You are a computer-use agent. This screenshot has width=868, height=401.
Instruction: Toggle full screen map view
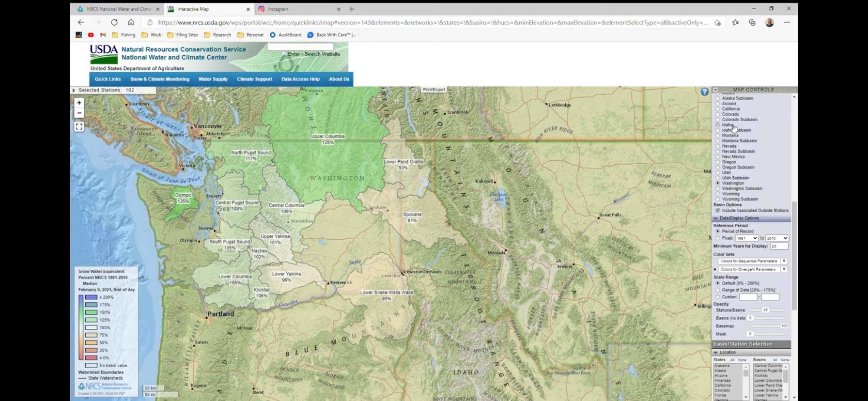(79, 126)
